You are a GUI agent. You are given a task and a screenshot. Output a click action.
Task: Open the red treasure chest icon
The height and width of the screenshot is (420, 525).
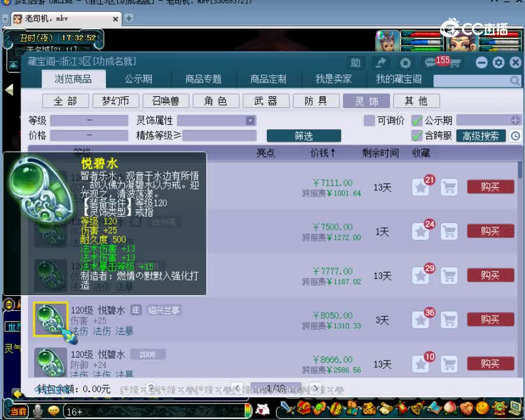(x=304, y=408)
